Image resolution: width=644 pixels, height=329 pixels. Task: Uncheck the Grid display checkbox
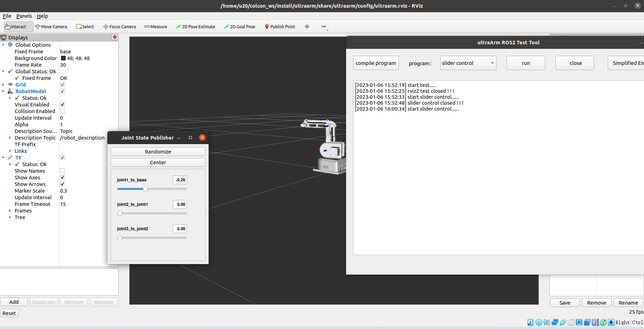pyautogui.click(x=62, y=84)
